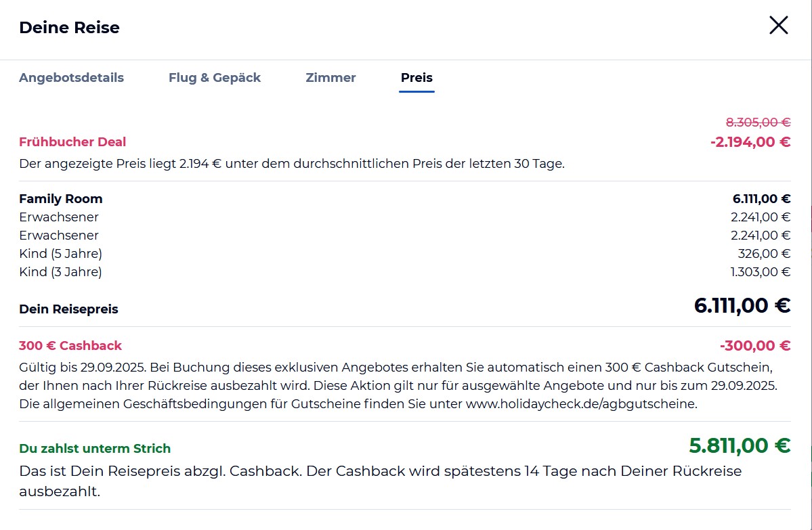Click the 326,00 € child price
The height and width of the screenshot is (530, 812).
coord(764,254)
